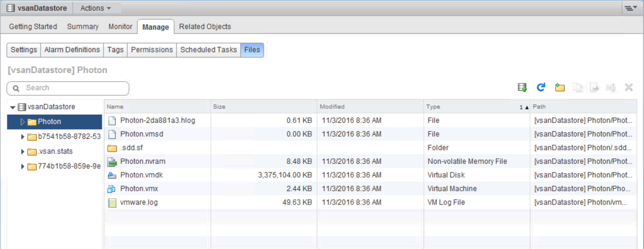The height and width of the screenshot is (249, 644).
Task: Refresh the datastore file list
Action: coord(541,88)
